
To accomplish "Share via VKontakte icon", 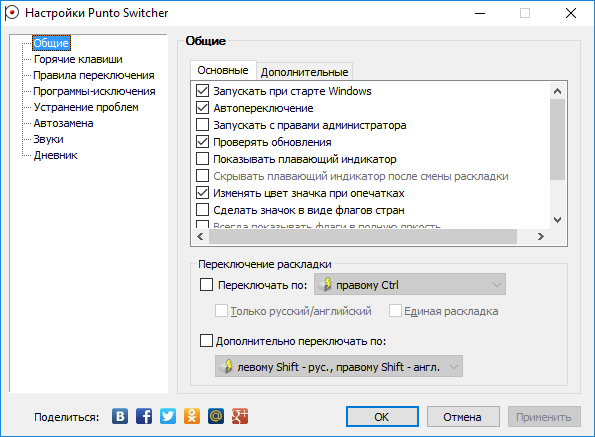I will 120,417.
